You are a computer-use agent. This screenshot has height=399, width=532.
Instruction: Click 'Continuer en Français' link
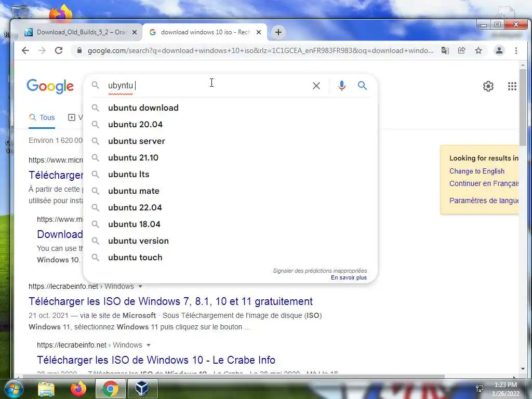484,183
